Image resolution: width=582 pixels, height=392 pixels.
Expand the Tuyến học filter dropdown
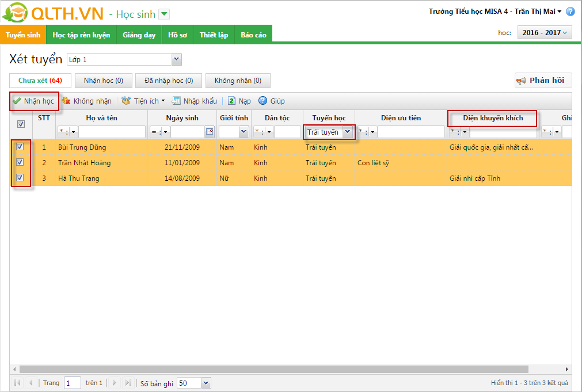point(347,132)
